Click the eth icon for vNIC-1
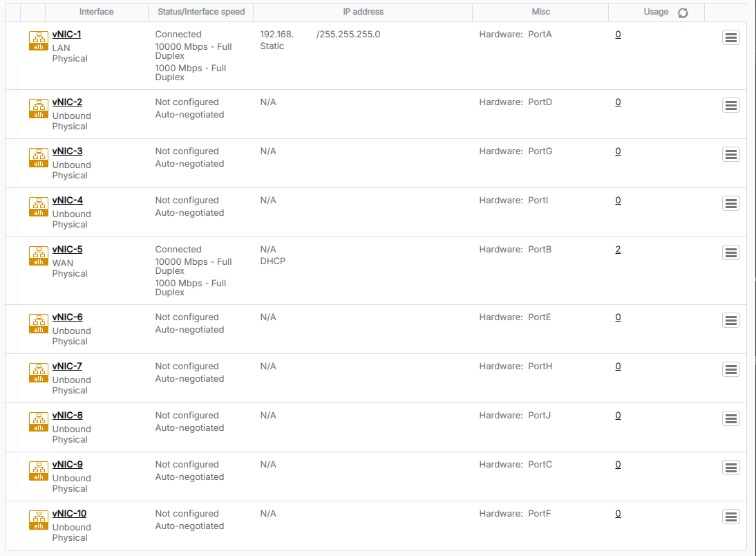The image size is (756, 556). point(38,41)
